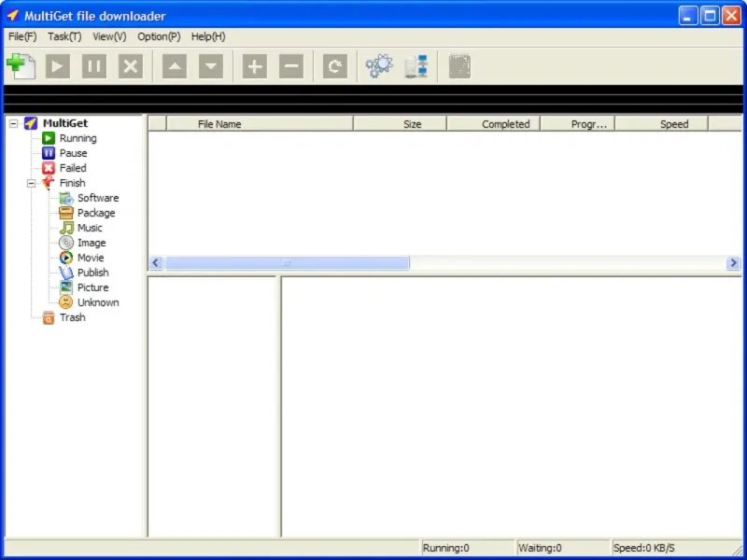
Task: Minimize the MultiGet window
Action: 688,16
